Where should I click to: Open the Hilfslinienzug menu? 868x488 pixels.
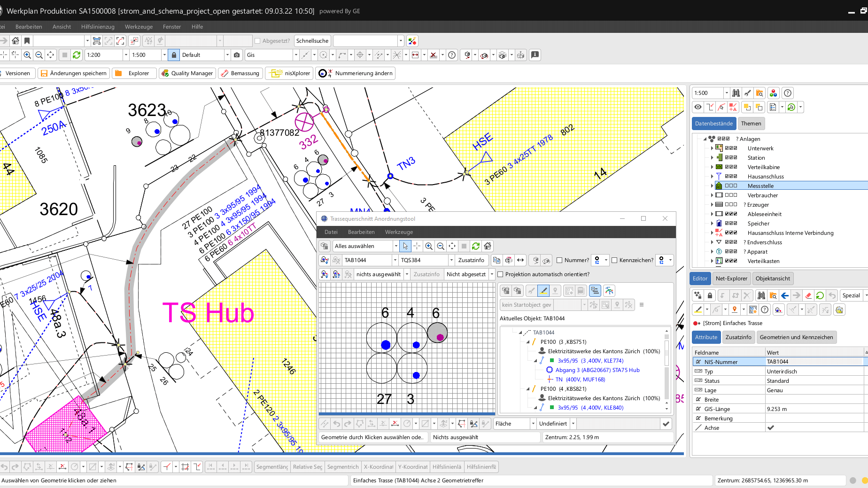[98, 27]
